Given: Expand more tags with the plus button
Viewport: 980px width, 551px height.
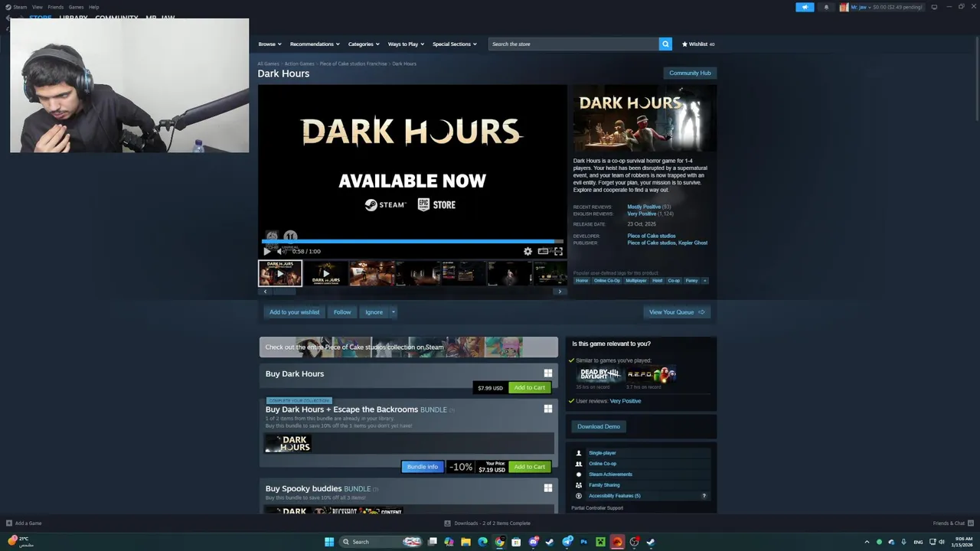Looking at the screenshot, I should [x=704, y=280].
